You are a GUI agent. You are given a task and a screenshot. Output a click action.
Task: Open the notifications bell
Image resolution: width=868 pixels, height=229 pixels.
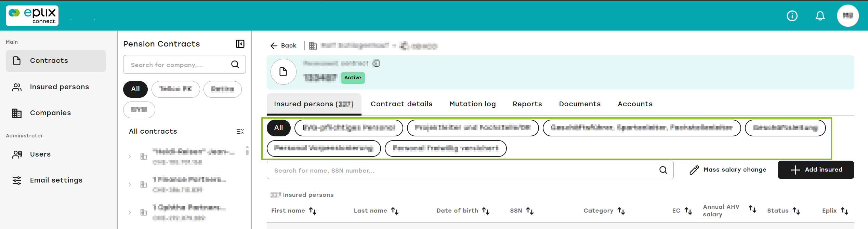(820, 16)
